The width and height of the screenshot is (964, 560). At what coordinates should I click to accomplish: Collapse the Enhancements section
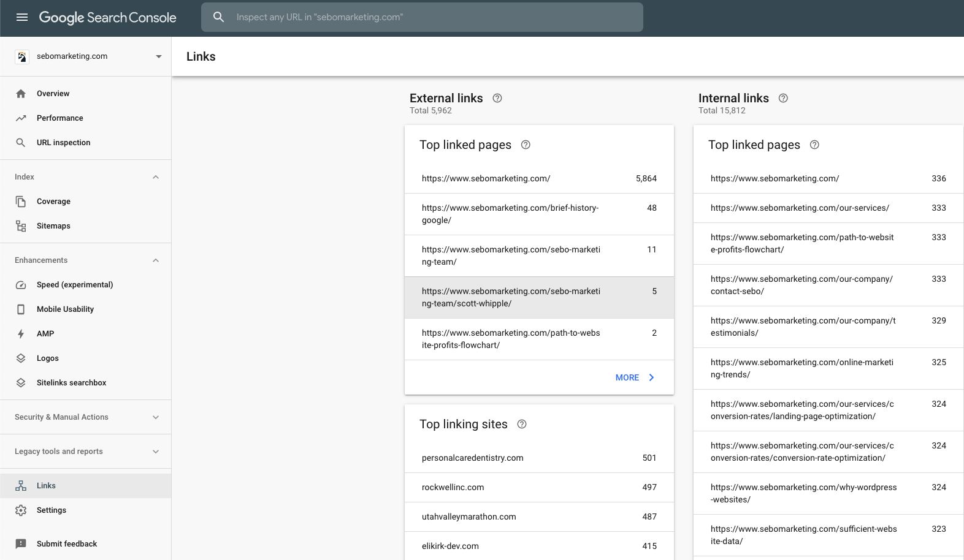pyautogui.click(x=156, y=260)
